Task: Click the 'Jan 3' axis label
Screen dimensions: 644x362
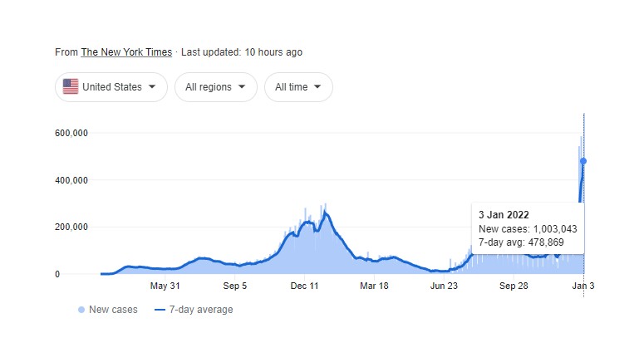Action: 583,286
